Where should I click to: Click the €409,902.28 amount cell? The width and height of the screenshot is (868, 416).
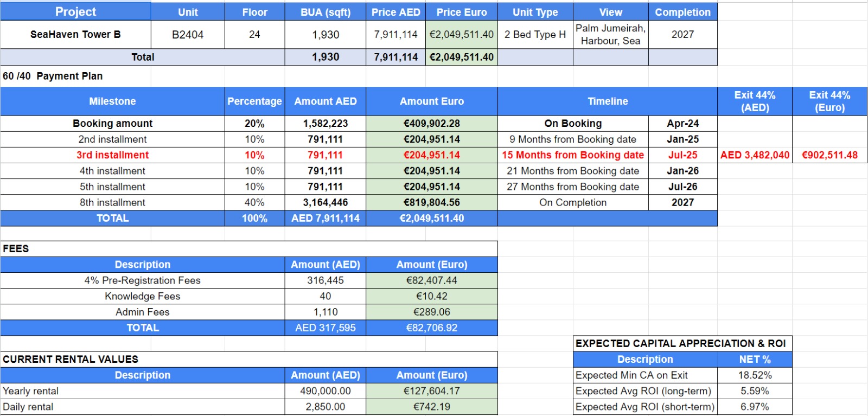click(432, 124)
